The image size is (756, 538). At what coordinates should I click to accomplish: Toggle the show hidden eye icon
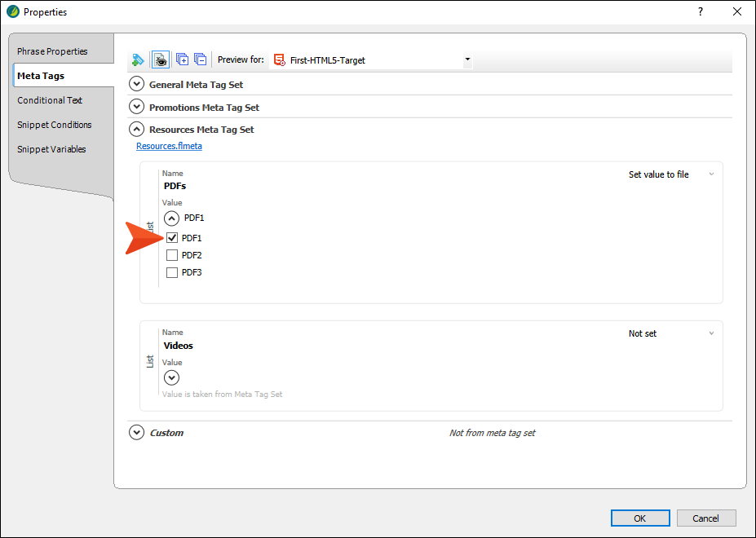coord(161,60)
